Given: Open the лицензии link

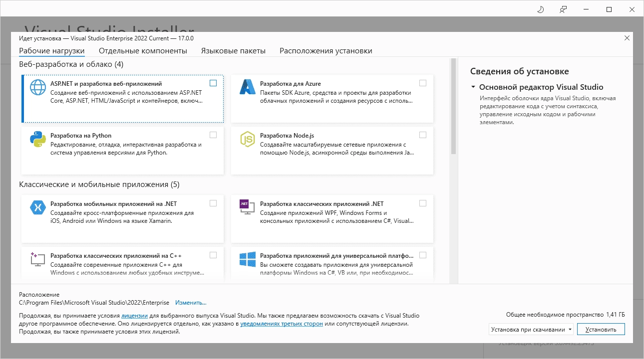Looking at the screenshot, I should (134, 316).
